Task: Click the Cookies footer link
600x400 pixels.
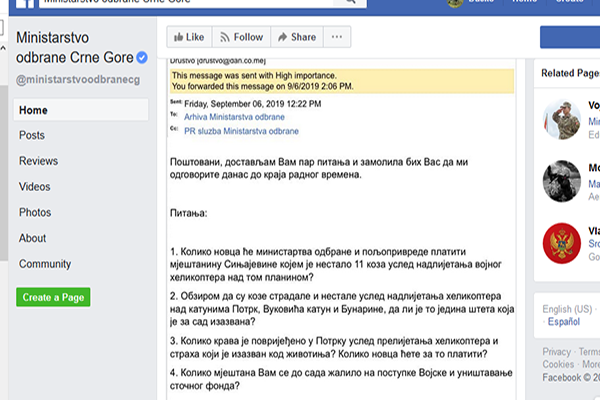Action: [560, 365]
